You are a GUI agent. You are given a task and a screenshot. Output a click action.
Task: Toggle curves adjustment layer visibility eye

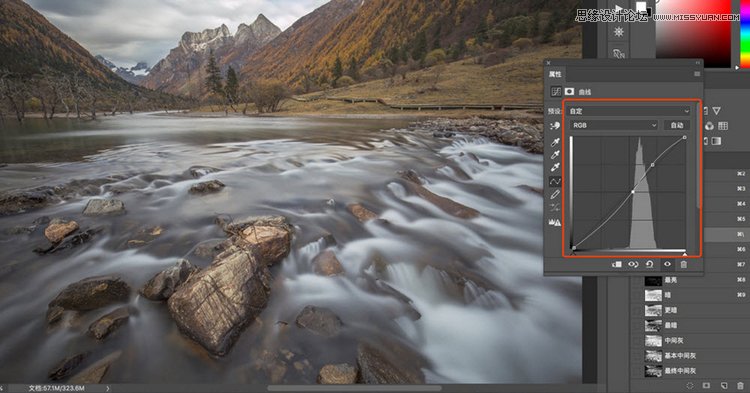coord(667,264)
